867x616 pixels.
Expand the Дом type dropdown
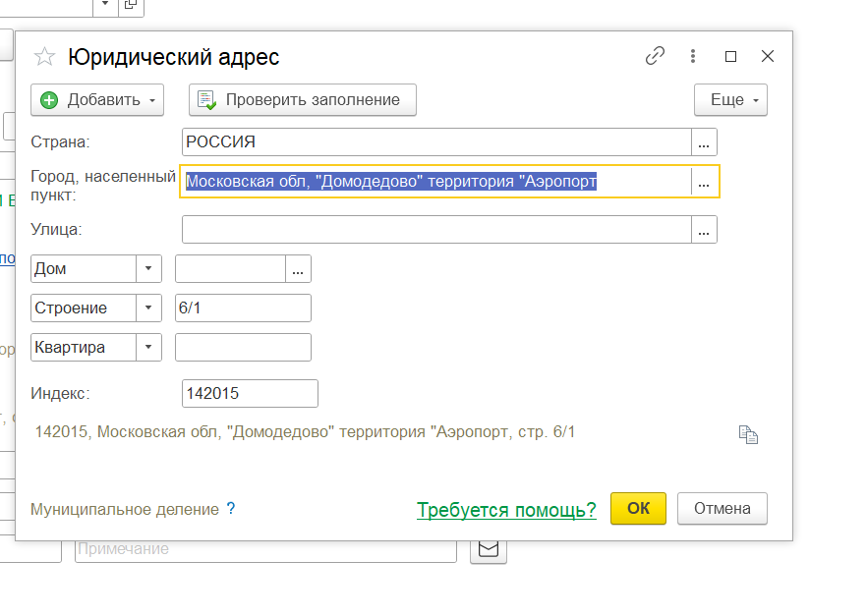pyautogui.click(x=148, y=268)
